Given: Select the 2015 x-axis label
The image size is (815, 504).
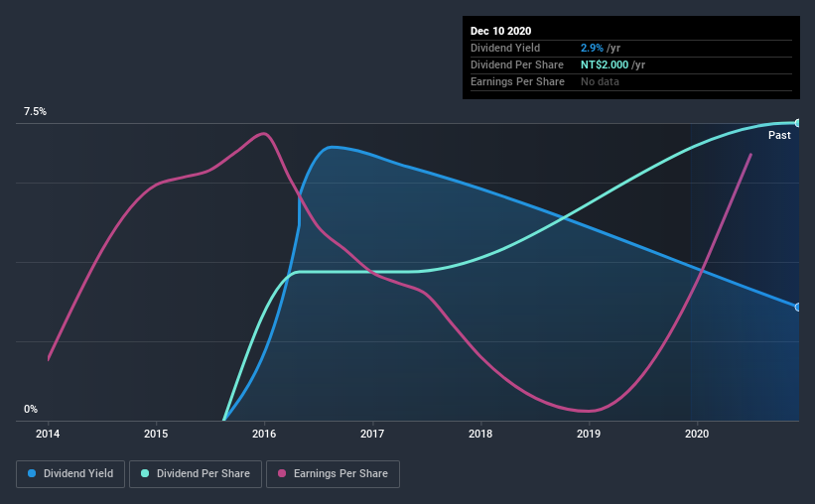Looking at the screenshot, I should pyautogui.click(x=156, y=434).
